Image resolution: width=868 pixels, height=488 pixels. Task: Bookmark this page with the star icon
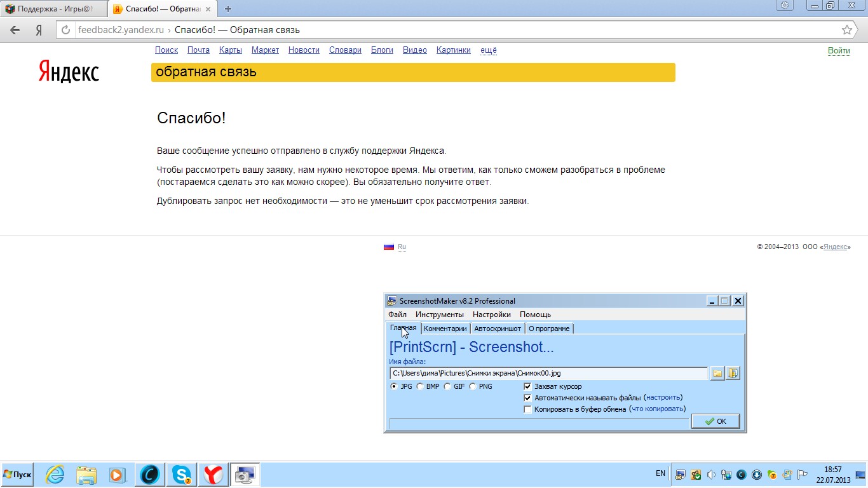847,30
